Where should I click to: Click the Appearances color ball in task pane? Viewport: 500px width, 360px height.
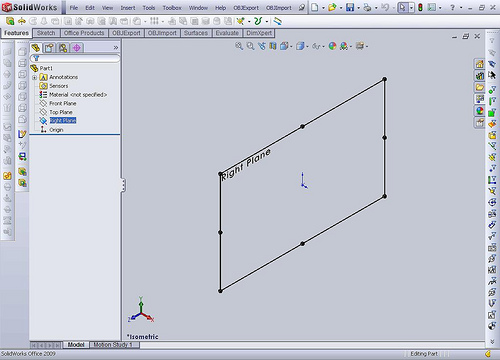point(480,111)
